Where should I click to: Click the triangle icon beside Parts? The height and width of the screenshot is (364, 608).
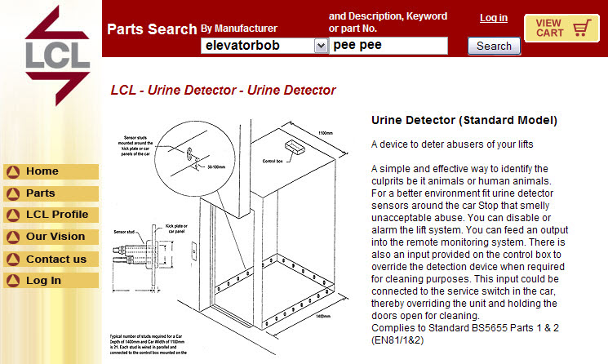(13, 193)
